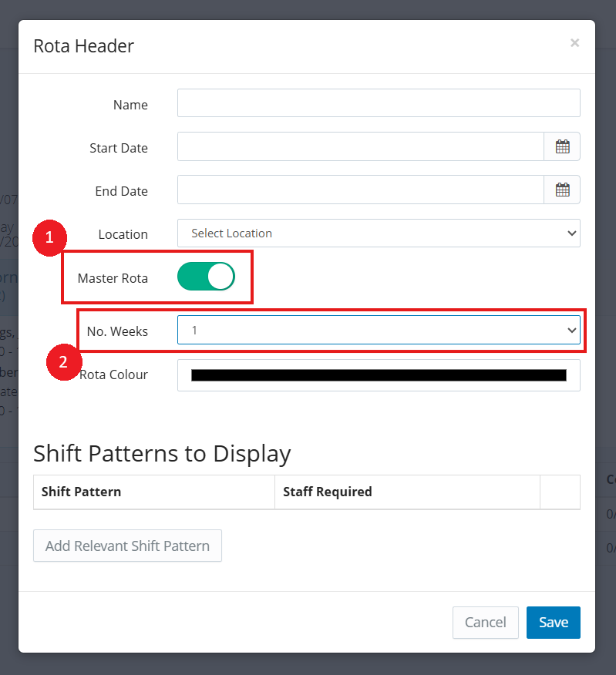616x675 pixels.
Task: Cancel the rota header changes
Action: pos(486,623)
